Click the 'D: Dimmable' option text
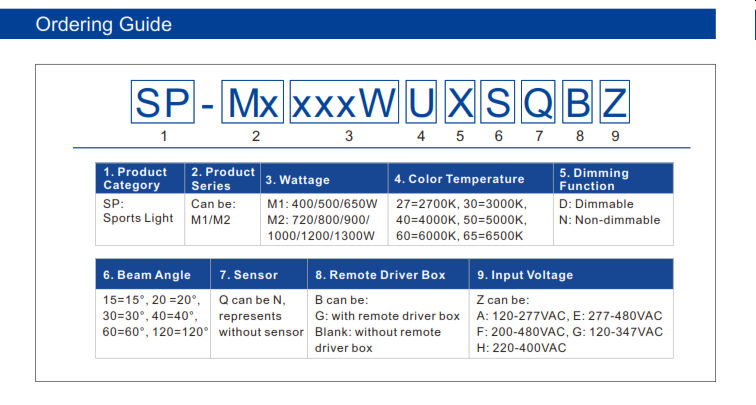 [596, 204]
